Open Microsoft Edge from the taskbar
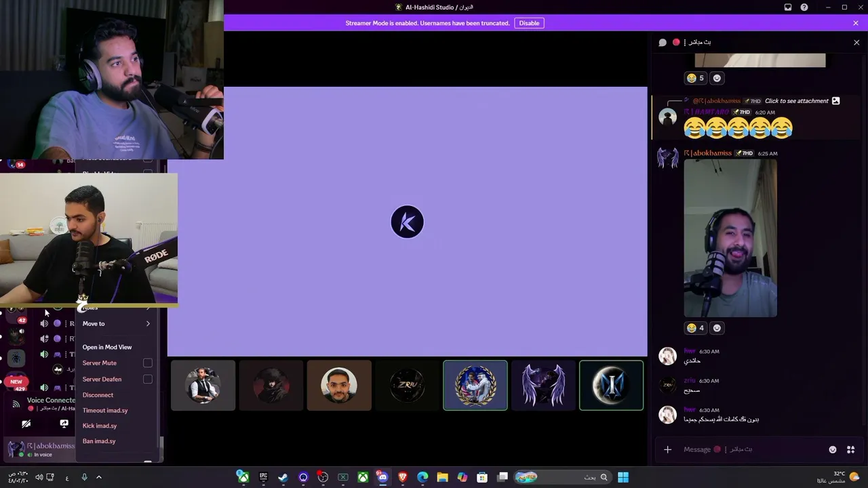Screen dimensions: 868x488 tap(422, 477)
